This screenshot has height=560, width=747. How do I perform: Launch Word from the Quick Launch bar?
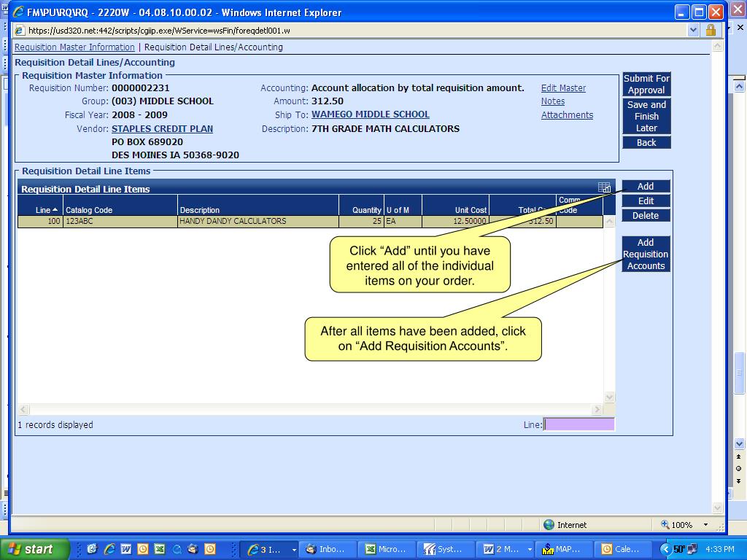pos(125,549)
